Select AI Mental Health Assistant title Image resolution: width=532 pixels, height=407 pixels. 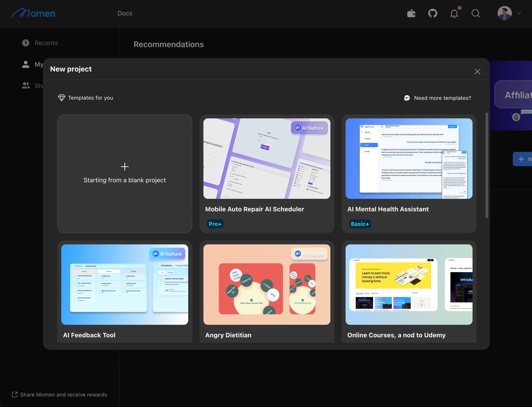coord(388,209)
